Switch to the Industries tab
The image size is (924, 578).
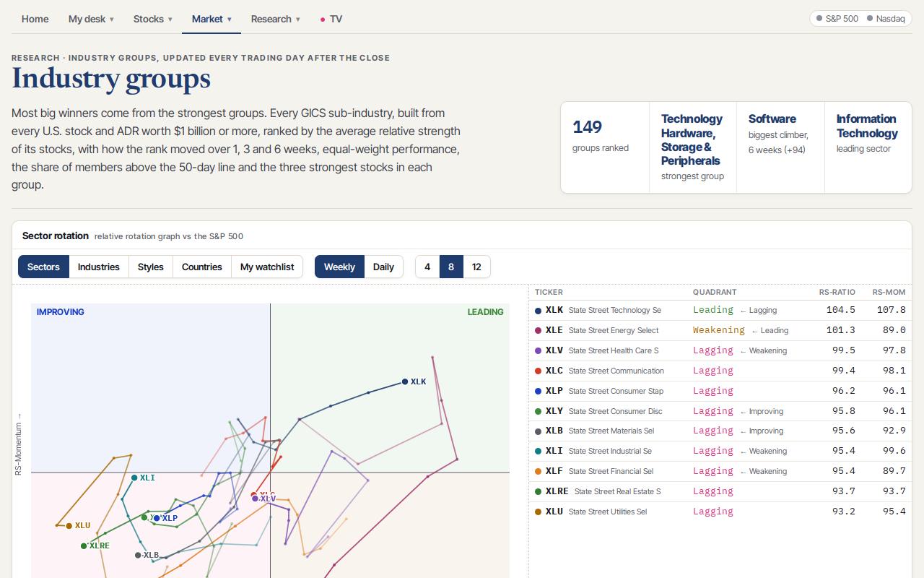(x=99, y=267)
